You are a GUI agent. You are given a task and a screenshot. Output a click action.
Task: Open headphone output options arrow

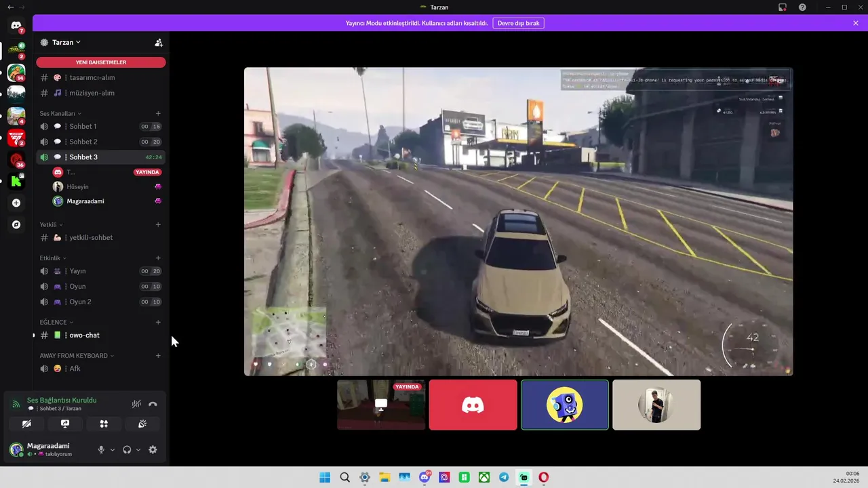point(138,449)
